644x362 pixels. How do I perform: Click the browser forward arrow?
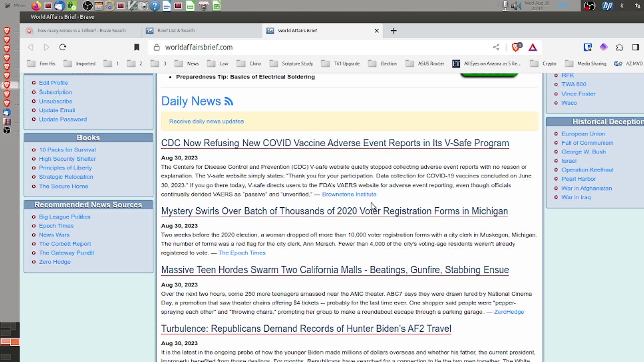tap(46, 47)
